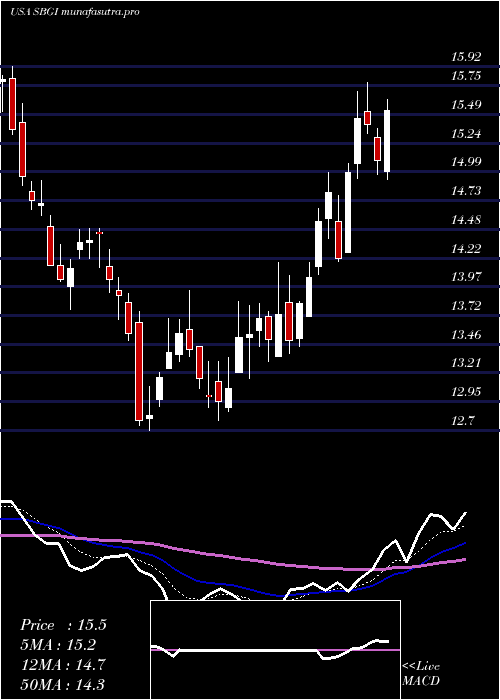The image size is (500, 700).
Task: Click the last white candlestick on the right
Action: click(x=387, y=140)
